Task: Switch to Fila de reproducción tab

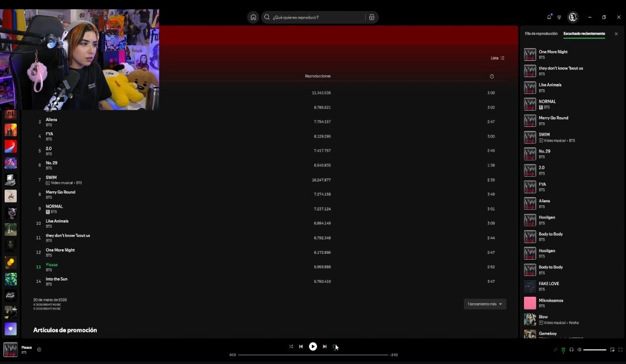Action: (x=541, y=34)
